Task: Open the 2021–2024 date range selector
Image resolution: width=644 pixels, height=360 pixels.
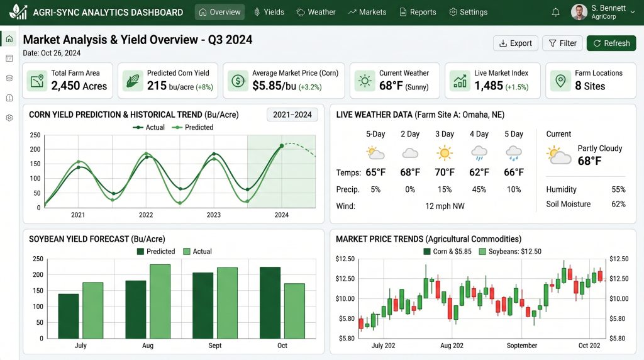Action: 292,115
